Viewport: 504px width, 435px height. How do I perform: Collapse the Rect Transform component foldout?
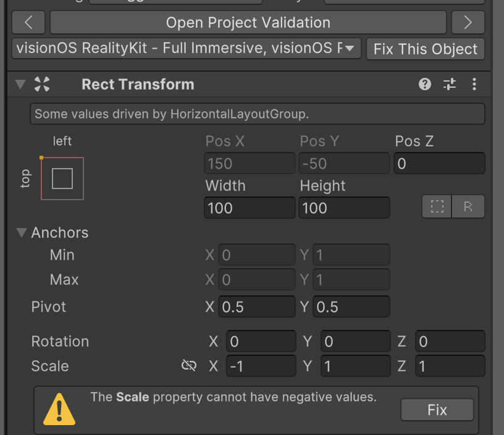(20, 84)
